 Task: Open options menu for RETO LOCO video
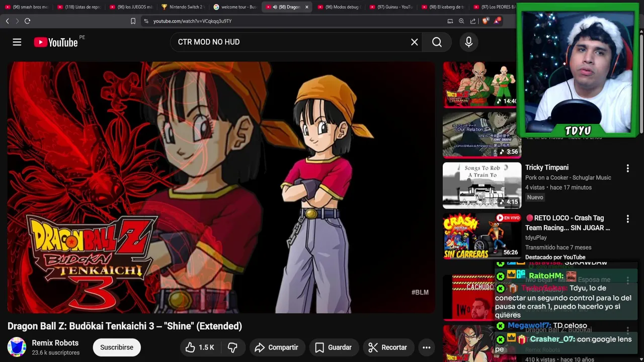coord(627,219)
